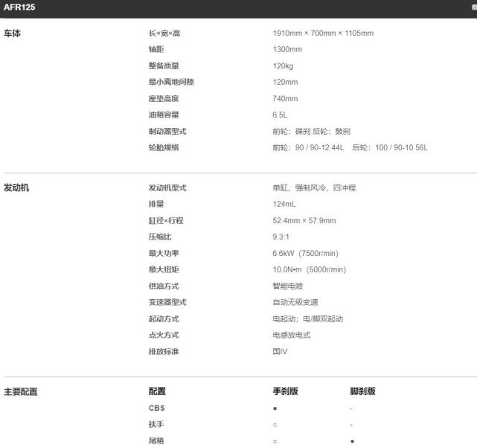Click the filled dot for 尾箱 under 脚刹版
This screenshot has height=448, width=477.
[x=352, y=441]
